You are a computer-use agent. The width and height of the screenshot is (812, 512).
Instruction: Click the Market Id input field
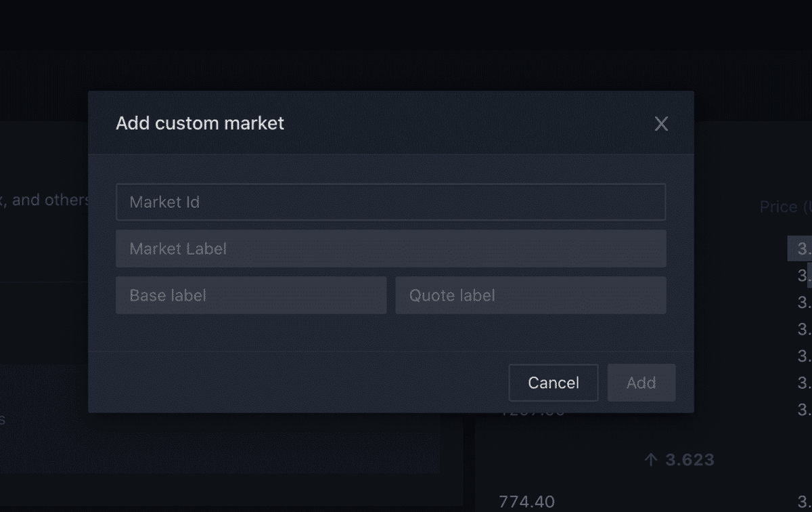pos(390,202)
